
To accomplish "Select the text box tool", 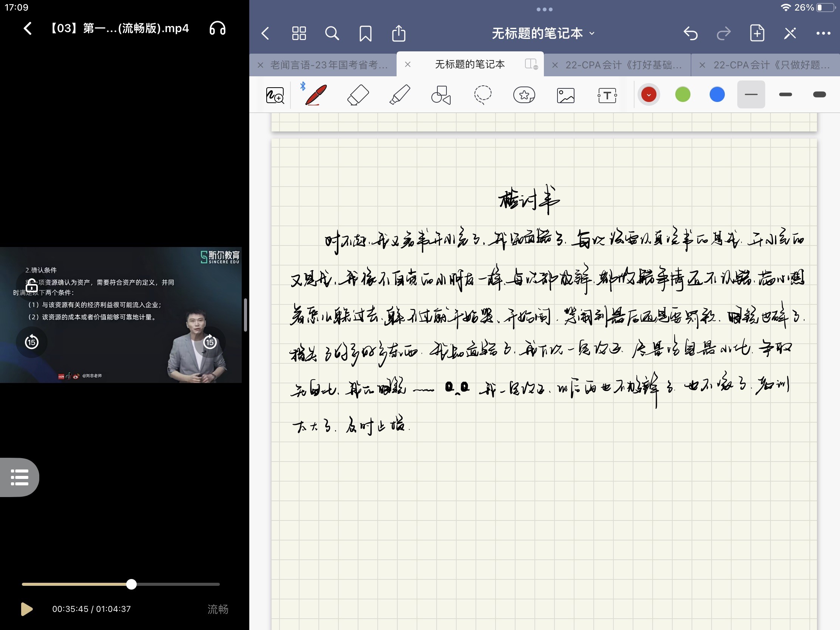I will [x=607, y=95].
